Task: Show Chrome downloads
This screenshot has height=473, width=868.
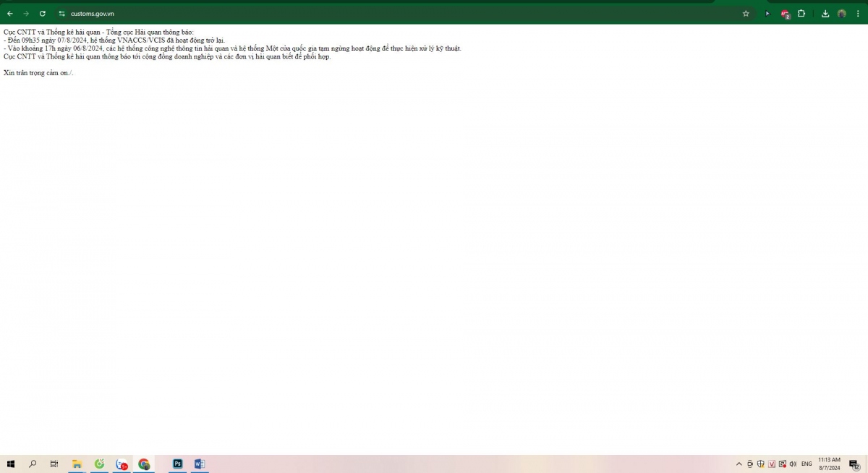Action: [x=825, y=14]
